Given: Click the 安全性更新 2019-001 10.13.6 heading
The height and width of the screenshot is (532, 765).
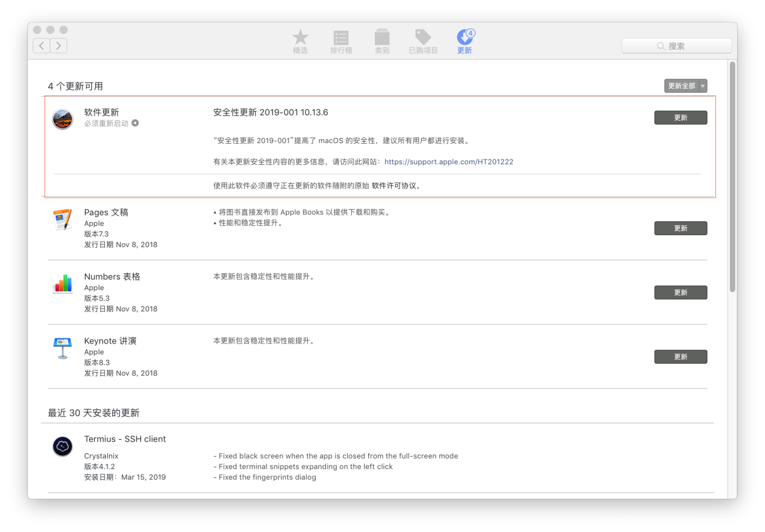Looking at the screenshot, I should (271, 112).
